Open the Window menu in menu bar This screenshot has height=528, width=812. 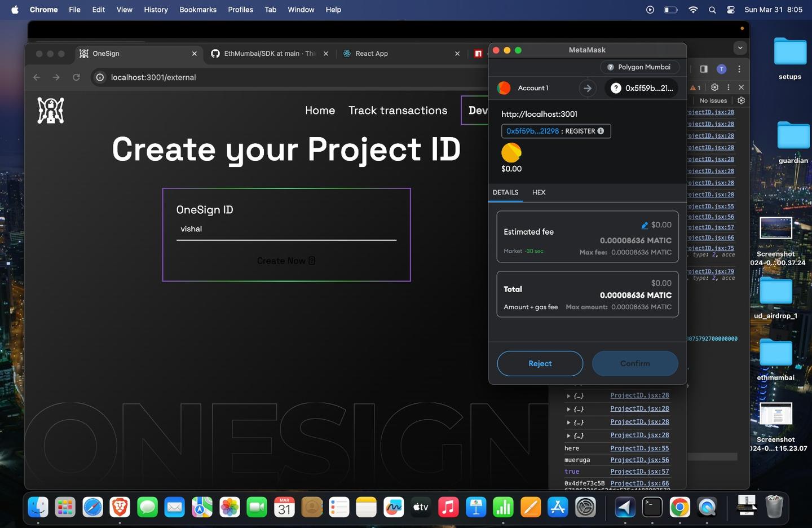301,10
